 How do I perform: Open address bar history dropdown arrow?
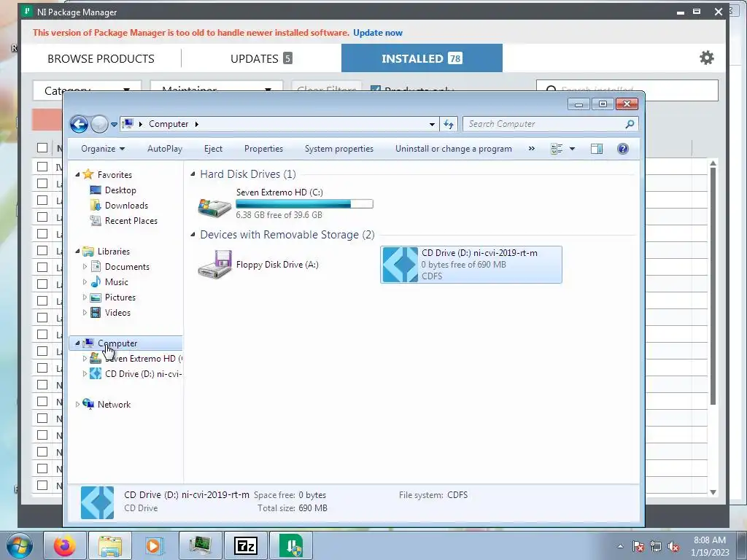click(432, 124)
